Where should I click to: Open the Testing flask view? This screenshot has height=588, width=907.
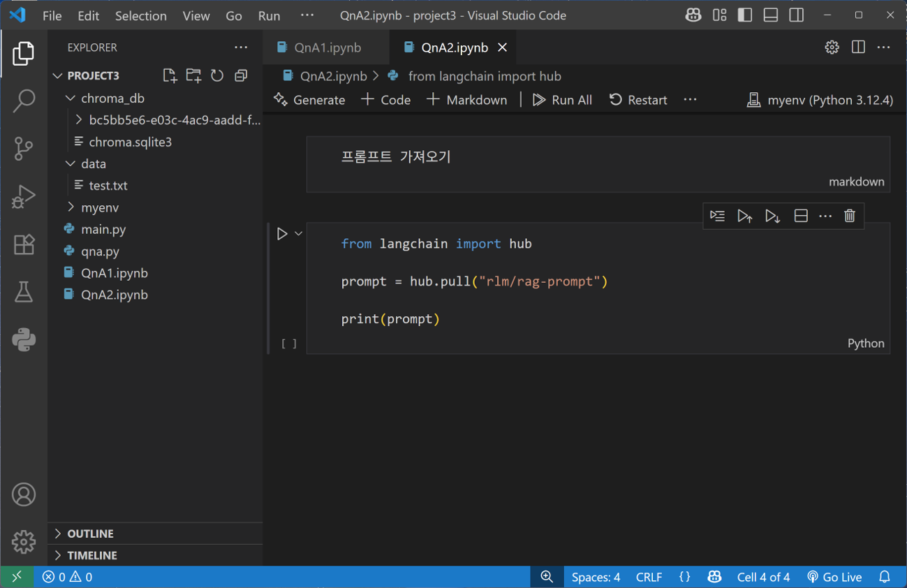24,292
